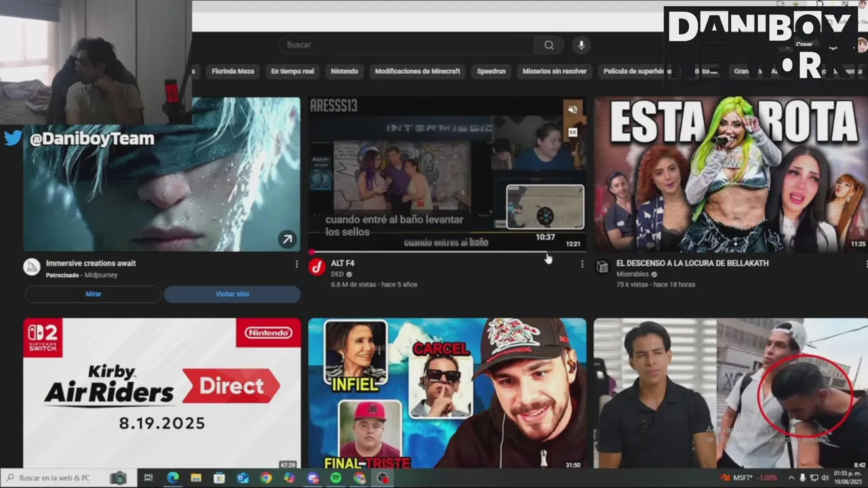Open Outlook from taskbar
The height and width of the screenshot is (488, 868).
[243, 478]
